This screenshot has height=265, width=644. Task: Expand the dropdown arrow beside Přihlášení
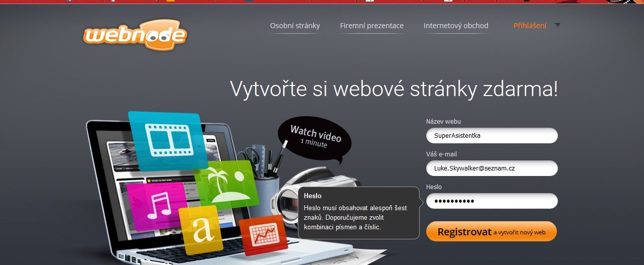tap(557, 25)
